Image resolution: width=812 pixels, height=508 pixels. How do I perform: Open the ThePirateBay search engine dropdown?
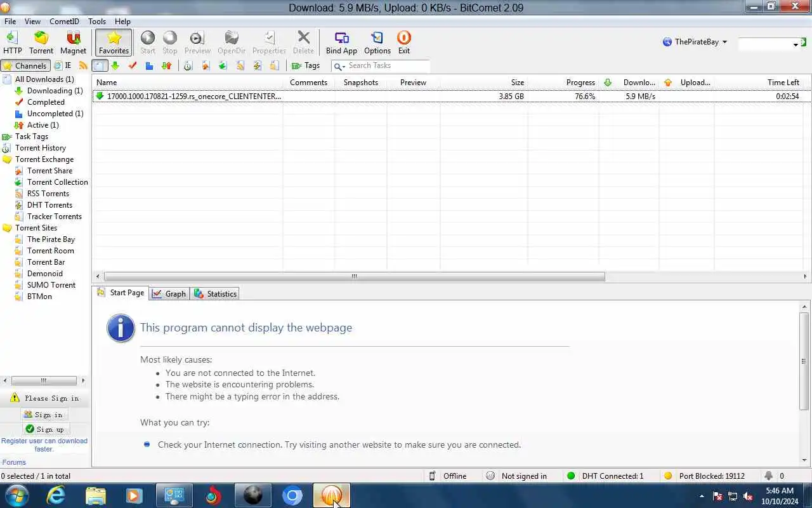coord(695,42)
